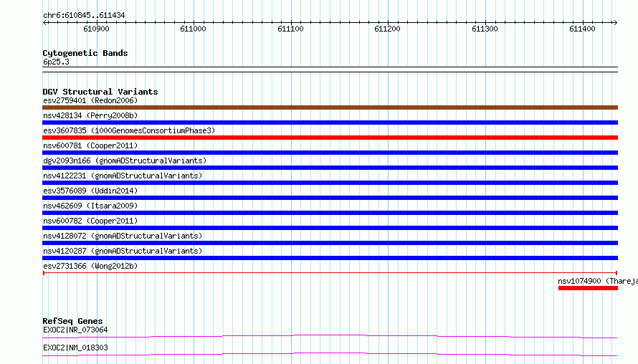Click the 611200 ruler tick label
The width and height of the screenshot is (638, 364).
(x=387, y=29)
